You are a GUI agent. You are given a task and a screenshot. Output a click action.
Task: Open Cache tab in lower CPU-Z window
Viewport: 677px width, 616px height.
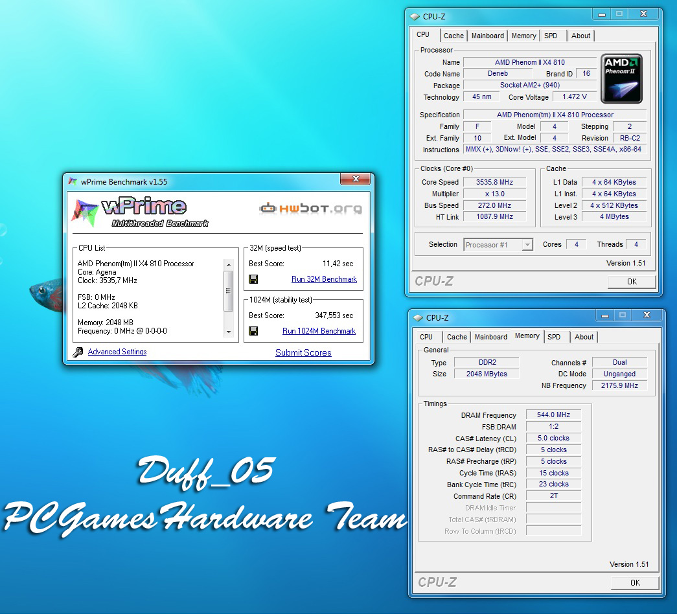point(457,337)
